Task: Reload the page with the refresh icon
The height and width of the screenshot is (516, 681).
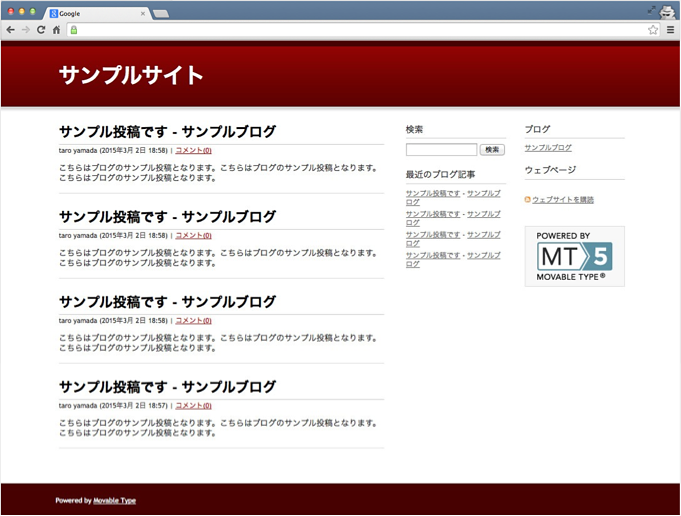Action: pos(41,30)
